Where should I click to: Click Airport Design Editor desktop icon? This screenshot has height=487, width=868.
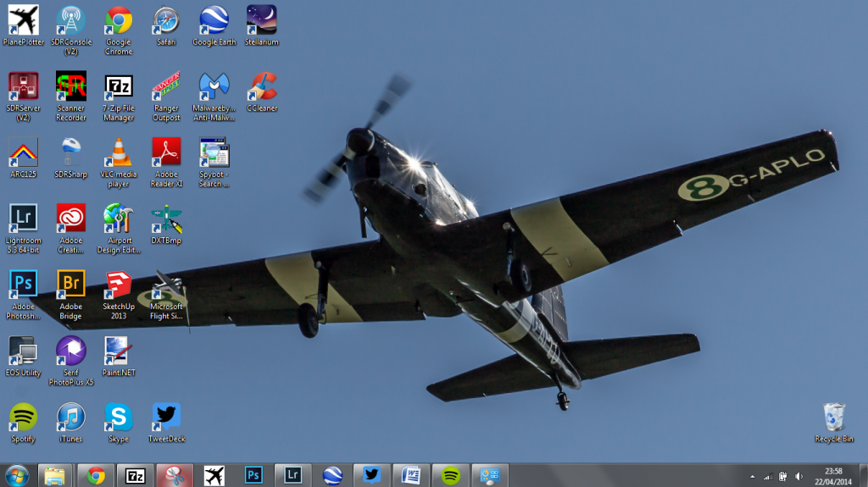[x=119, y=229]
